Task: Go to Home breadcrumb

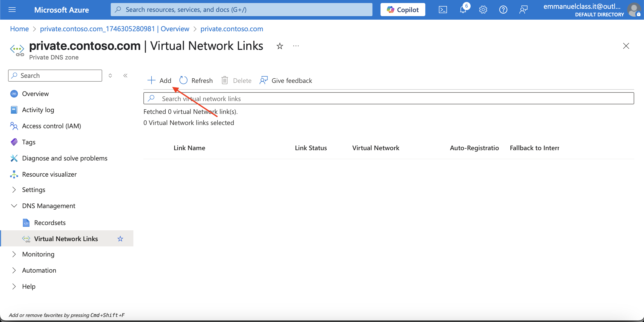Action: coord(19,29)
